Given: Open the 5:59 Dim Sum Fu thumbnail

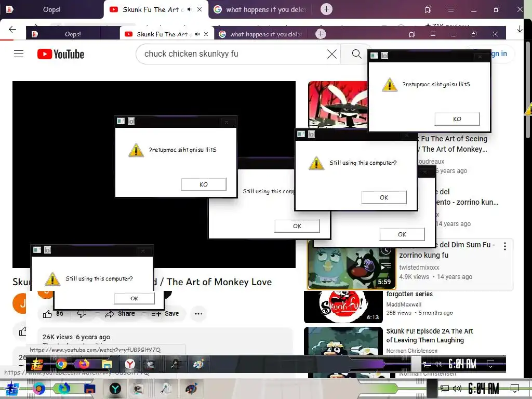Looking at the screenshot, I should (351, 264).
